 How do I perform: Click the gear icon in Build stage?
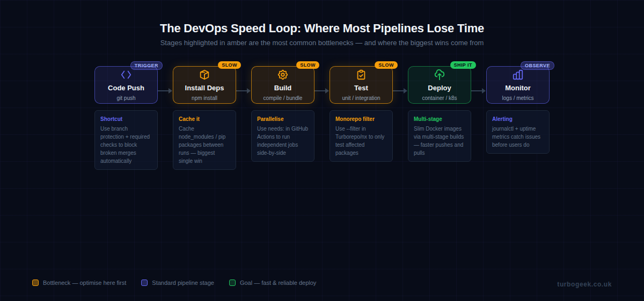pos(283,75)
